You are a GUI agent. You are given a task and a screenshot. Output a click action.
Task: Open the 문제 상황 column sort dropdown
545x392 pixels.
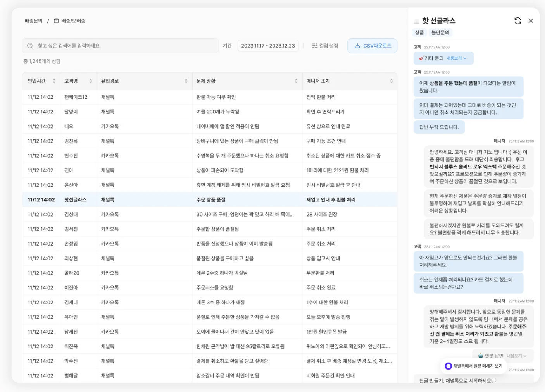(296, 81)
